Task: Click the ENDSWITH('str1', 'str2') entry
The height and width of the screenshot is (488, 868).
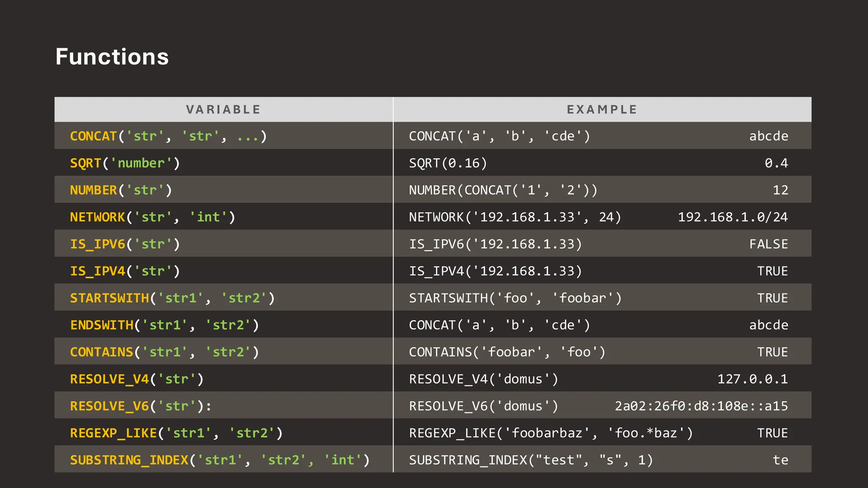Action: [x=164, y=325]
